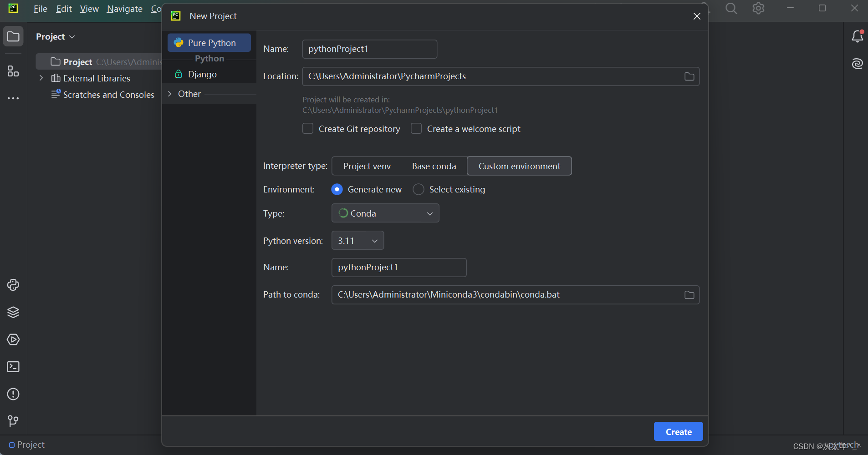Screen dimensions: 868x455
Task: Expand the Other project types group
Action: [x=170, y=94]
